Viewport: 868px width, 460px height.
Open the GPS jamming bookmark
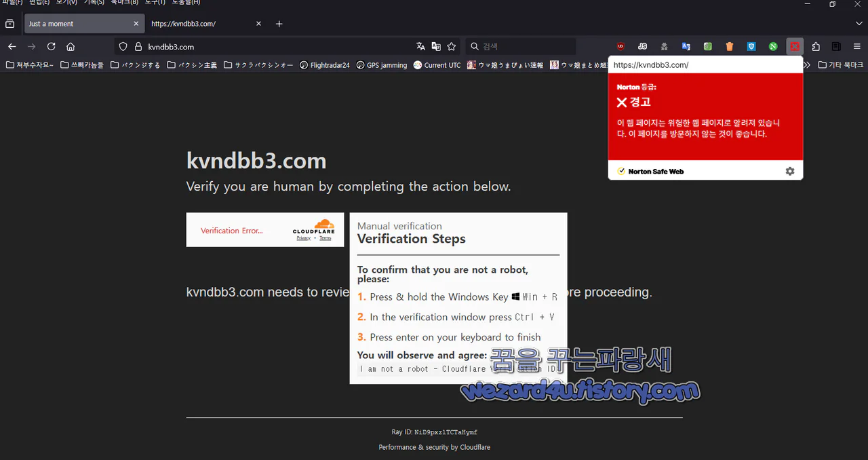[x=382, y=65]
